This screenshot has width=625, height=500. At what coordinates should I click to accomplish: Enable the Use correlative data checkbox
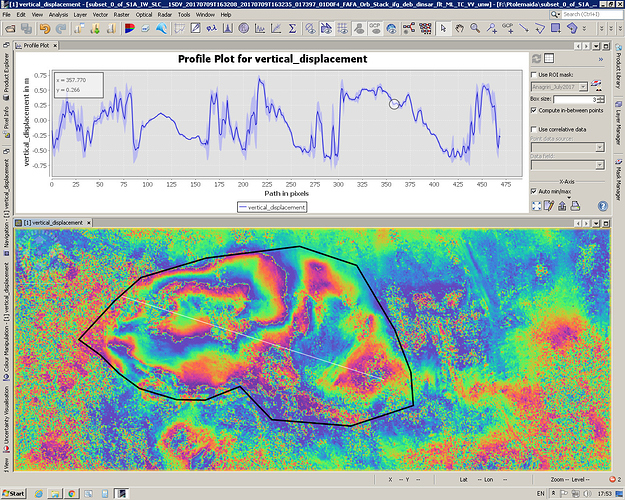534,129
